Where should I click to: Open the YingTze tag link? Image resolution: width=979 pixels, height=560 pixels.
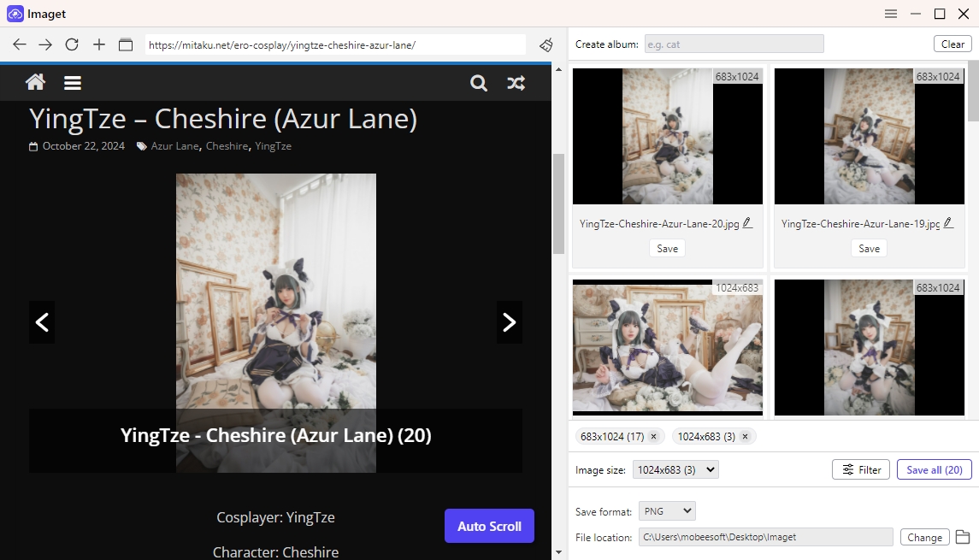tap(273, 146)
